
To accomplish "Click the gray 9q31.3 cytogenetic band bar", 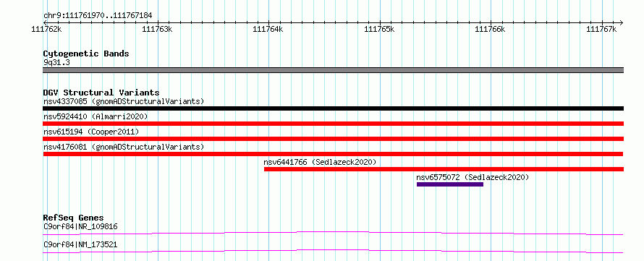I will point(333,70).
